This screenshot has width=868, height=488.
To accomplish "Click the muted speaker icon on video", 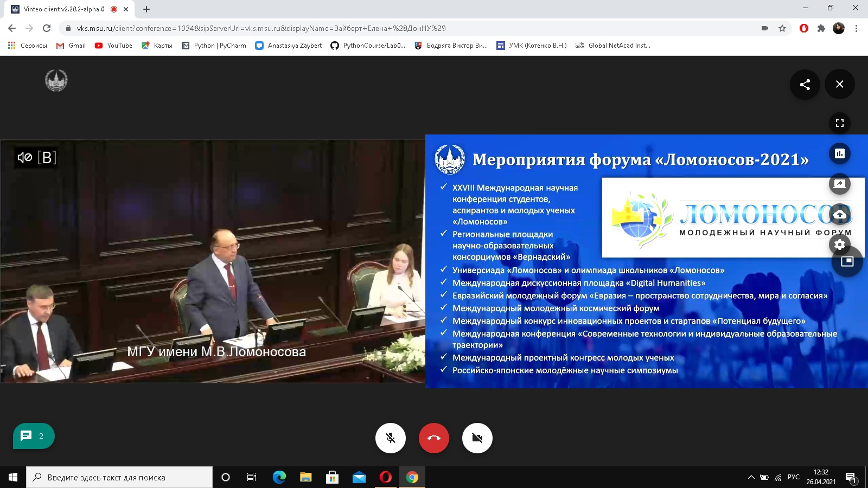I will pyautogui.click(x=25, y=157).
